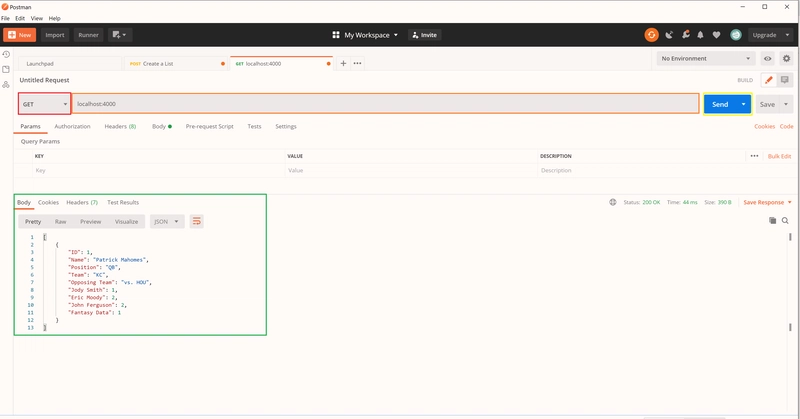
Task: Open the request Body tab
Action: point(162,126)
